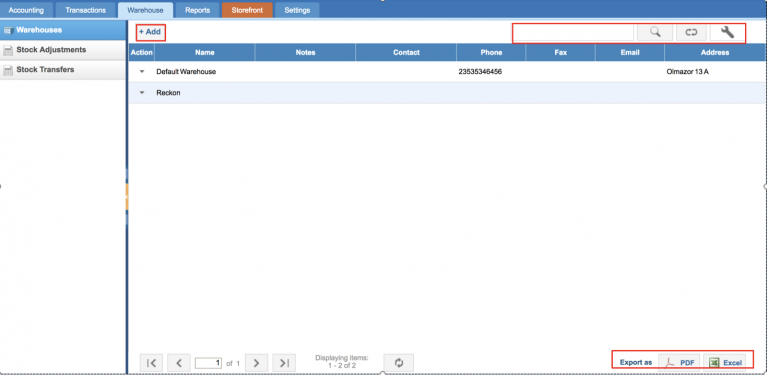Sort by the Name column header
The image size is (768, 376).
(x=205, y=52)
